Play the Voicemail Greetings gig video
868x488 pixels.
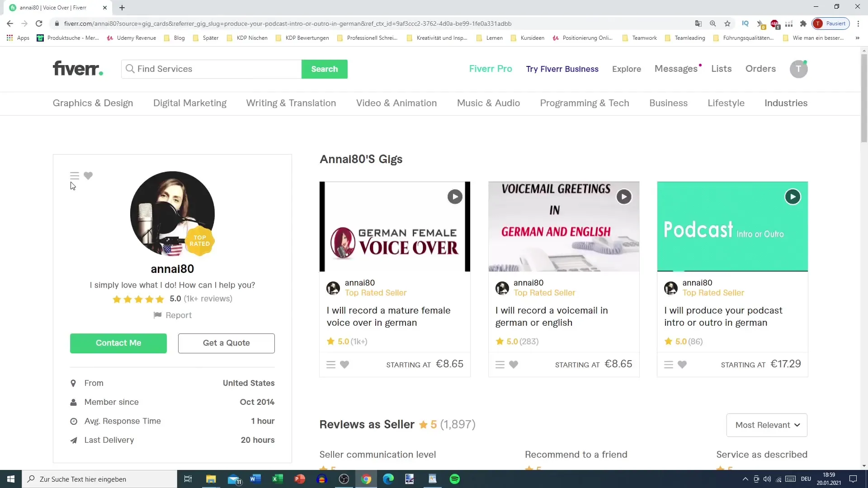pos(624,197)
